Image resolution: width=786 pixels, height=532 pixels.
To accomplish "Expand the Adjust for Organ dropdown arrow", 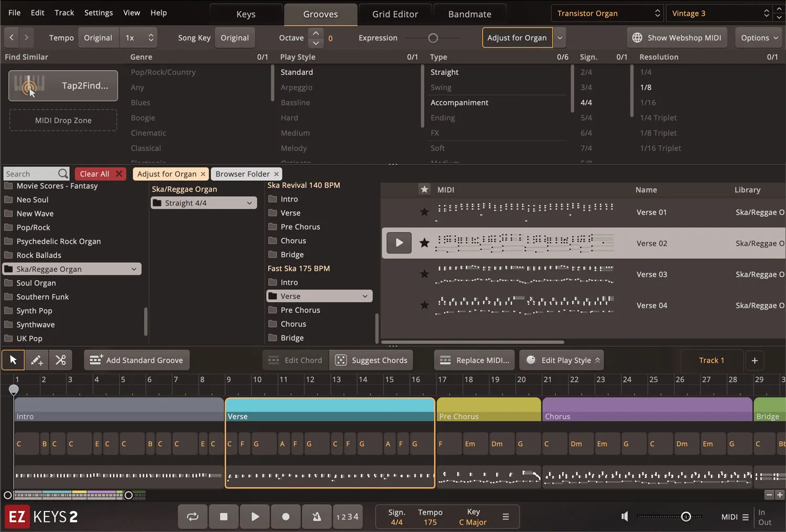I will (x=560, y=38).
